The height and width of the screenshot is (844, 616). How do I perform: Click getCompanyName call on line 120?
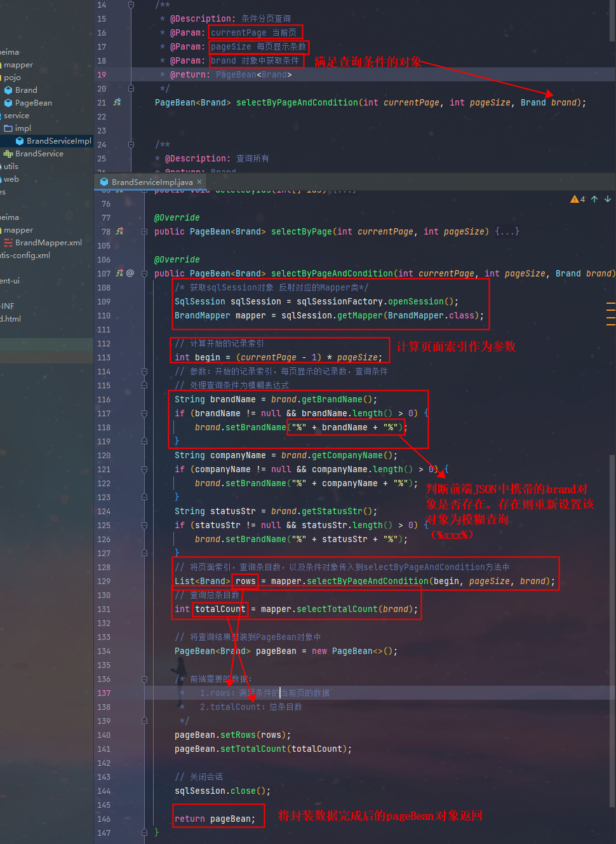347,455
